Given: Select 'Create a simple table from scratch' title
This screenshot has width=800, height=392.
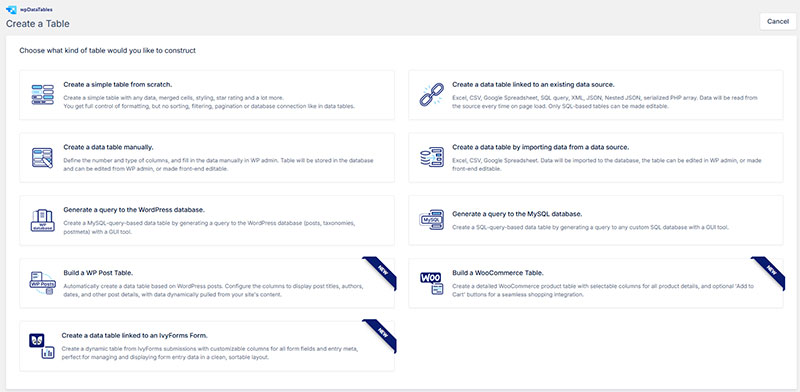Looking at the screenshot, I should (118, 84).
